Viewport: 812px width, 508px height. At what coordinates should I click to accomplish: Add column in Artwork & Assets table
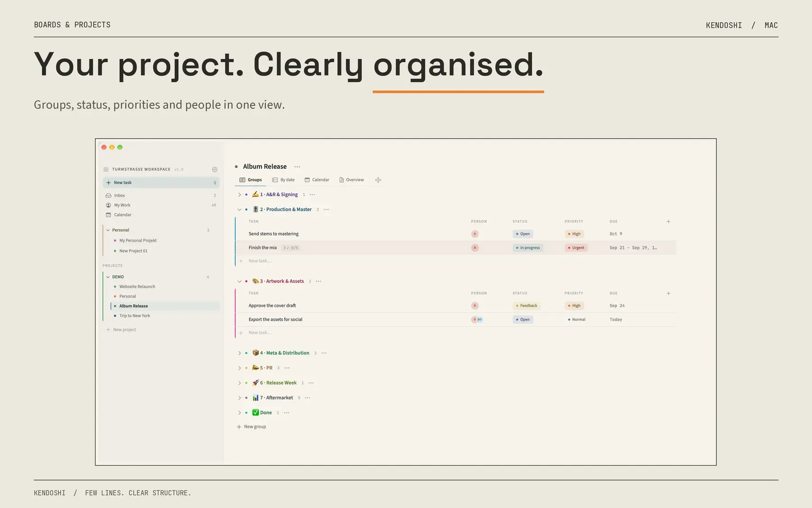(669, 294)
